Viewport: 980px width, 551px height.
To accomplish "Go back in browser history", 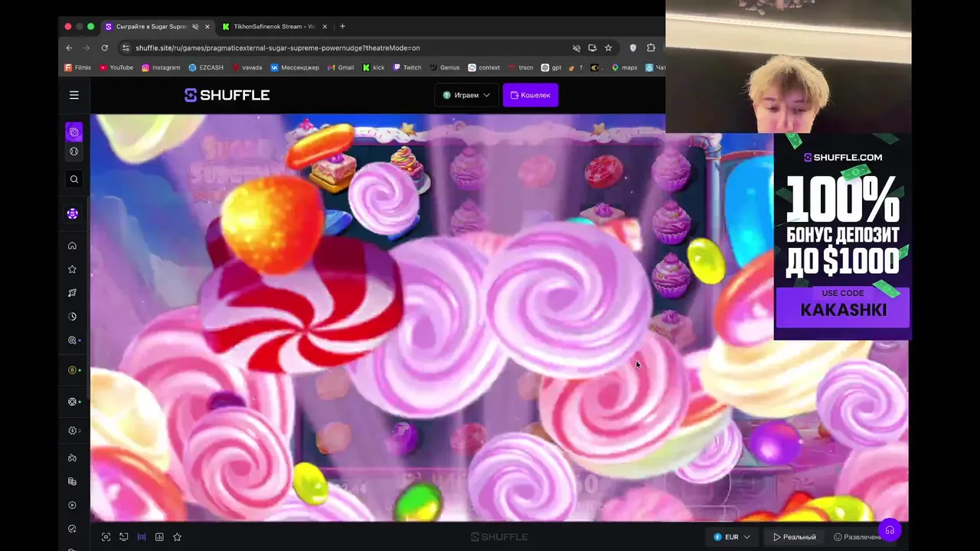I will pyautogui.click(x=69, y=47).
